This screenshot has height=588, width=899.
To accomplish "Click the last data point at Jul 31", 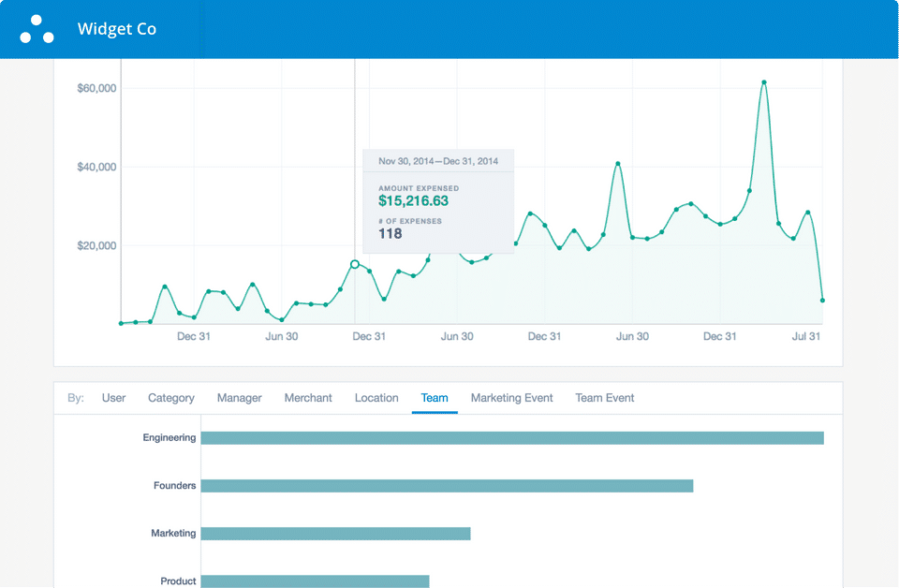I will click(x=822, y=301).
